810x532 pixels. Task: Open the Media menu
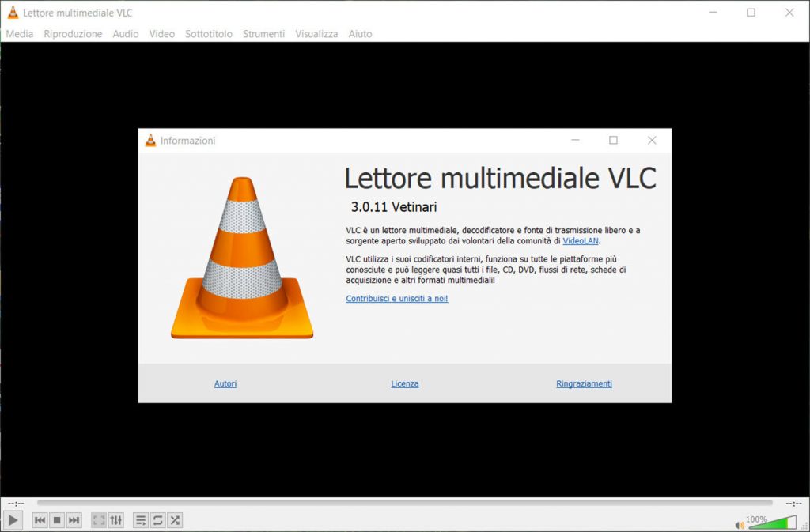pyautogui.click(x=20, y=34)
